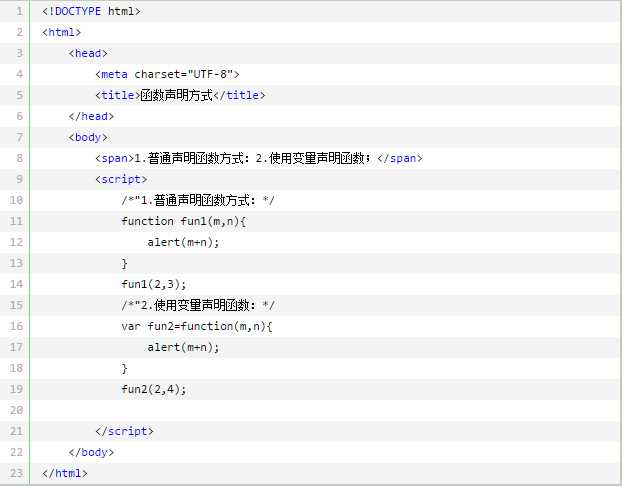Click the opening <script> tag
622x486 pixels.
point(121,179)
